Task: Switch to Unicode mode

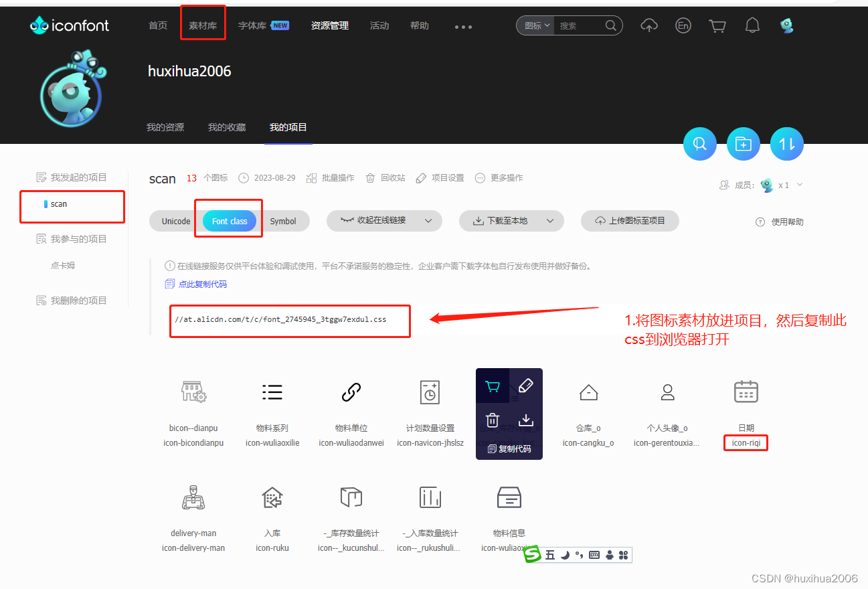Action: point(174,220)
